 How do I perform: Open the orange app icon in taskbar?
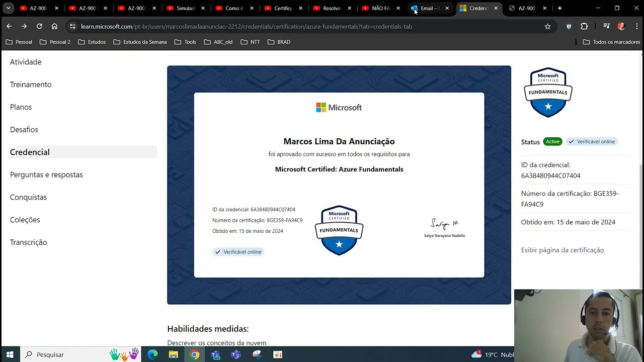coord(278,354)
